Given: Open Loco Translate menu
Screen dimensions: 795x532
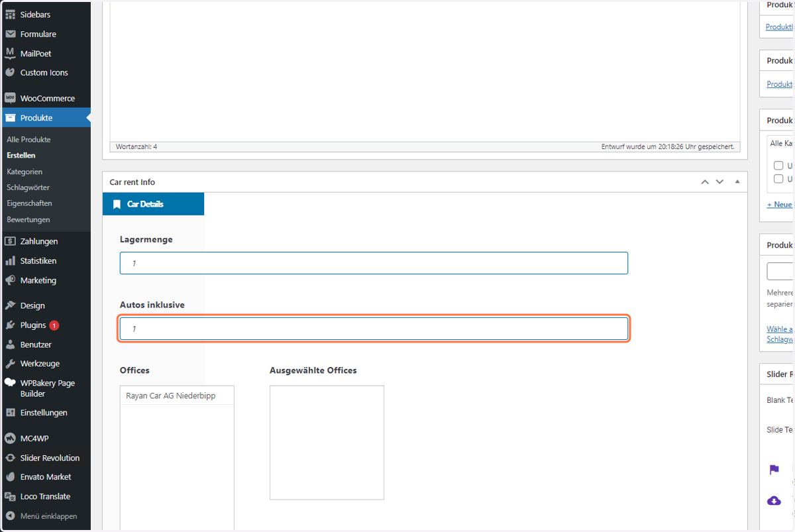Looking at the screenshot, I should pyautogui.click(x=45, y=496).
